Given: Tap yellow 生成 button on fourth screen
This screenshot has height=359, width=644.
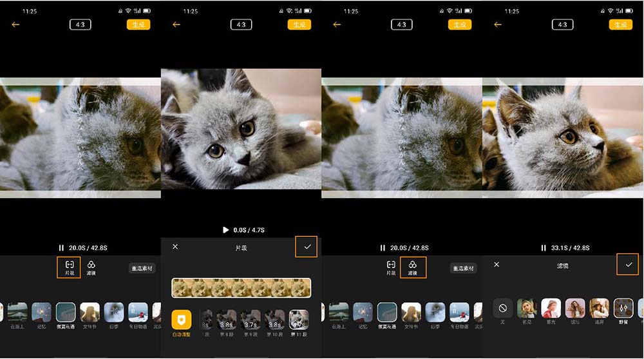Looking at the screenshot, I should click(621, 24).
